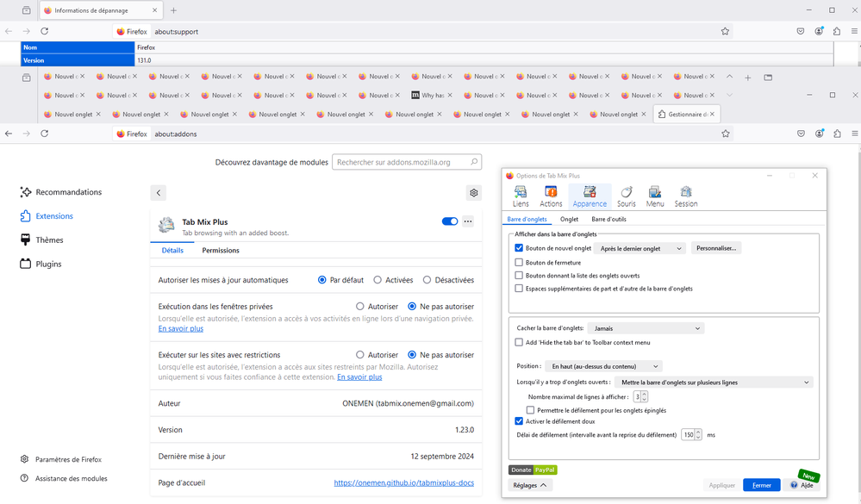Toggle Tab Mix Plus extension off
Image resolution: width=861 pixels, height=504 pixels.
450,221
